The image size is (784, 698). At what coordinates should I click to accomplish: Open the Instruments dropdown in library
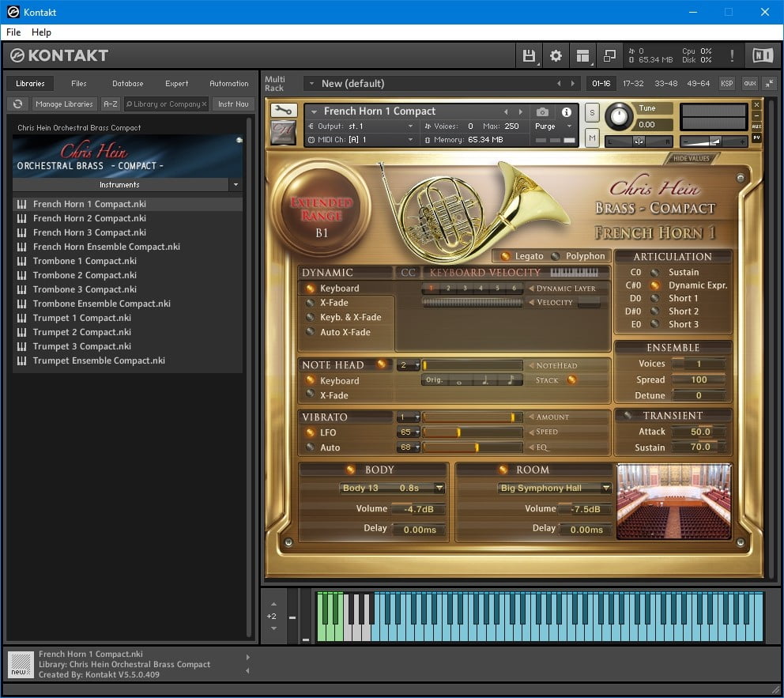point(236,185)
